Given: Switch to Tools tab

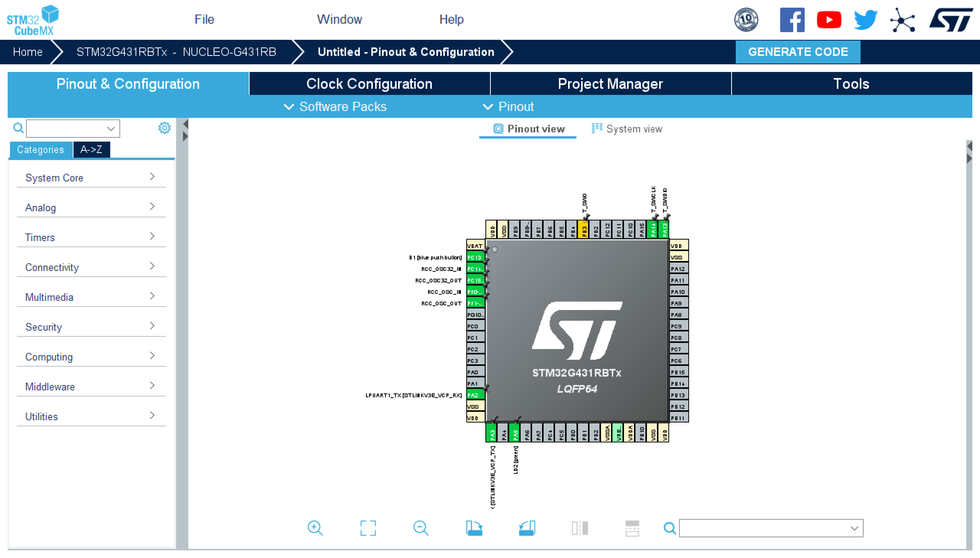Looking at the screenshot, I should (852, 83).
